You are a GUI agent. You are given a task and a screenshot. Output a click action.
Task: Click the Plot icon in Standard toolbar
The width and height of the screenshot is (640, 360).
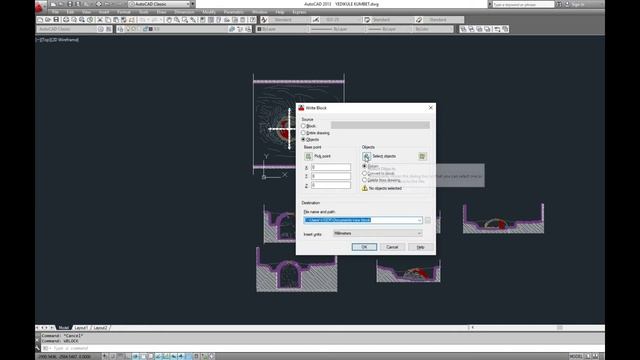click(66, 20)
